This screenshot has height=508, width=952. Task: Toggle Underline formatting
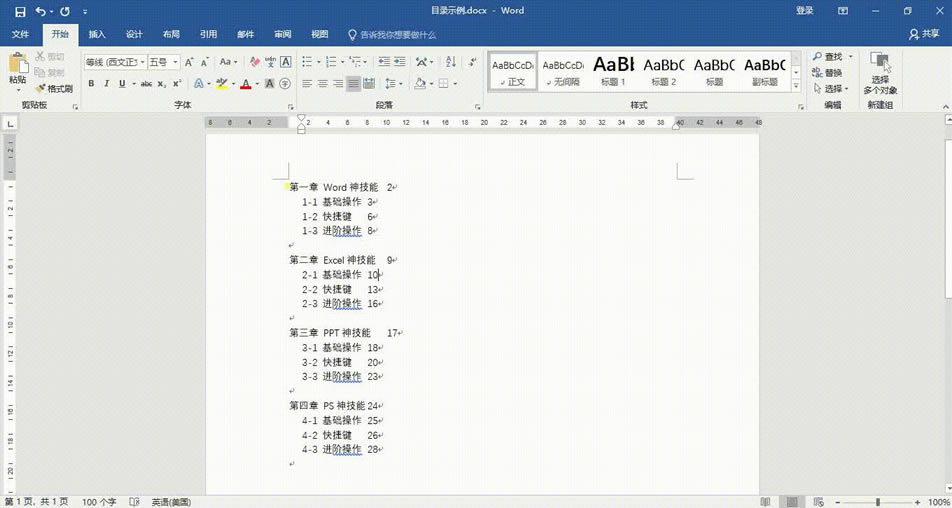coord(122,84)
